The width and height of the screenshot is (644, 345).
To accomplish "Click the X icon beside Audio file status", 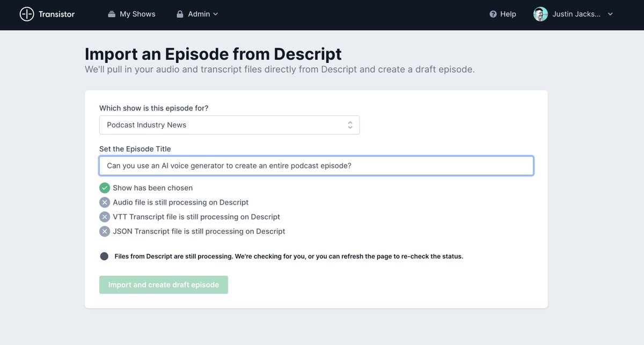I will 105,203.
